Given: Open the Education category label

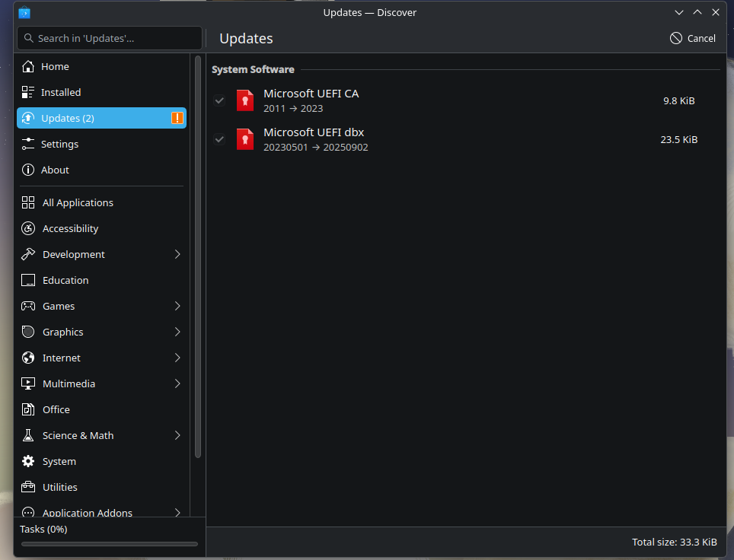Looking at the screenshot, I should pos(65,280).
